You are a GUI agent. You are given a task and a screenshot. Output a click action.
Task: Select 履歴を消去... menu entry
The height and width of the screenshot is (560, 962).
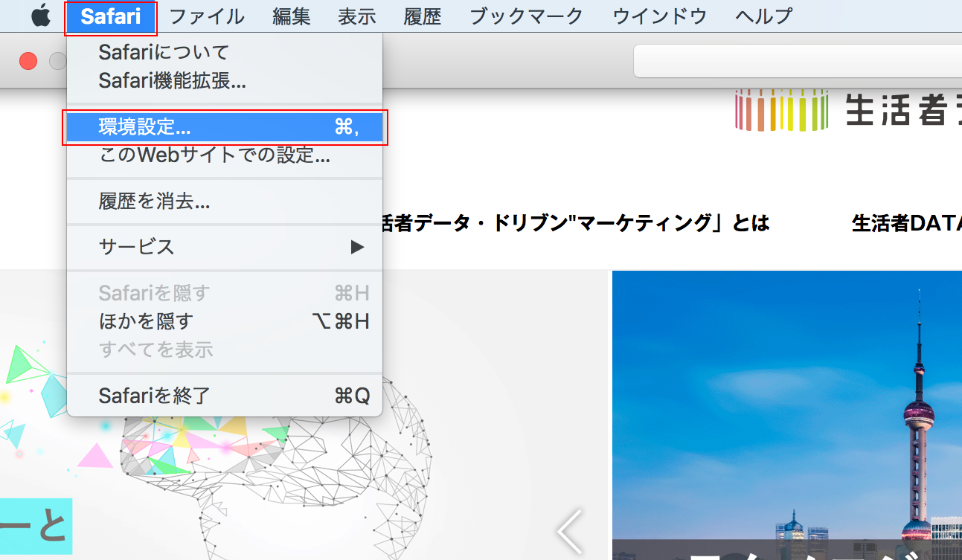coord(225,201)
